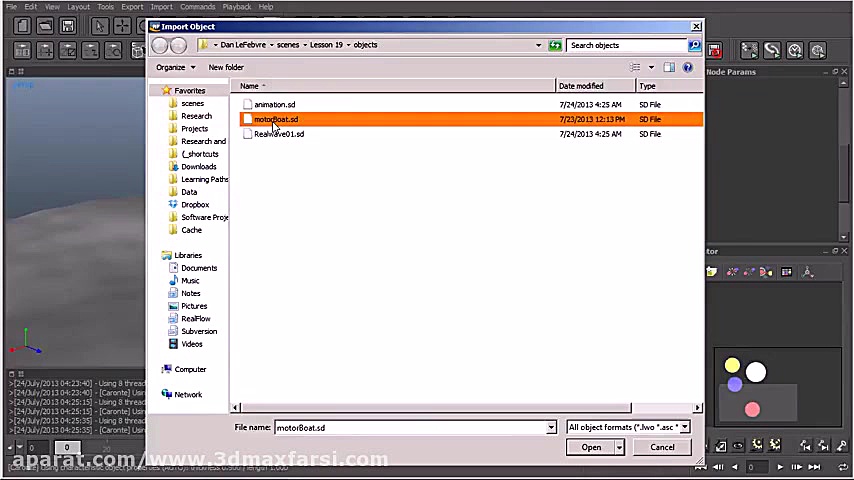Select the arrow Selection tool
This screenshot has width=854, height=480.
click(x=100, y=26)
